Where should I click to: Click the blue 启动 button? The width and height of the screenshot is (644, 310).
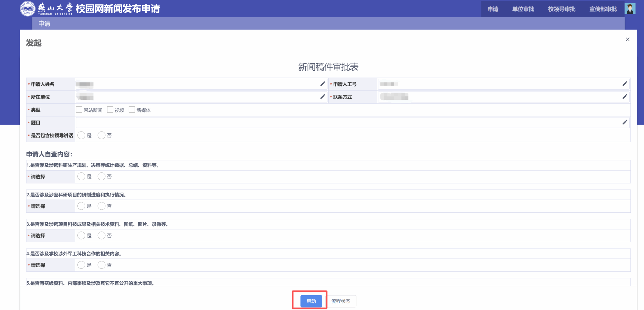coord(311,301)
